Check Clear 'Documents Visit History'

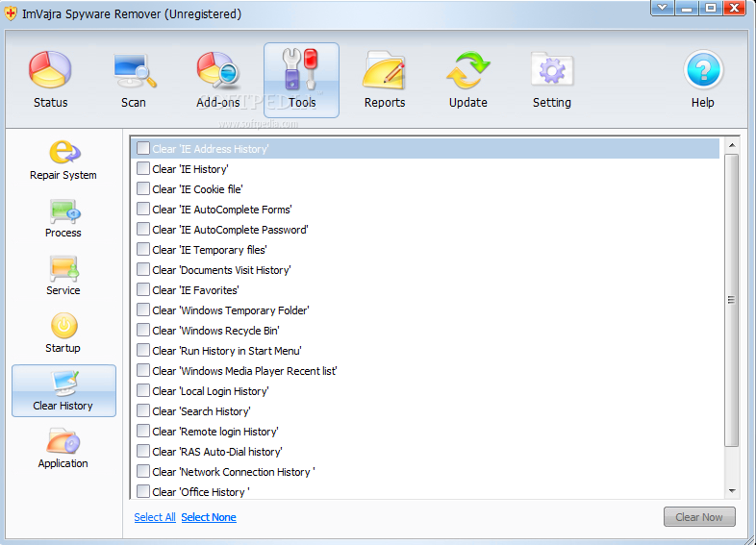click(142, 269)
